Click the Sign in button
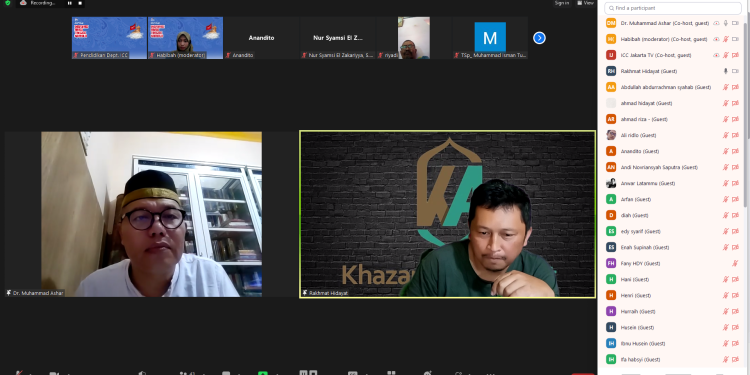Viewport: 750px width, 375px height. [x=562, y=3]
